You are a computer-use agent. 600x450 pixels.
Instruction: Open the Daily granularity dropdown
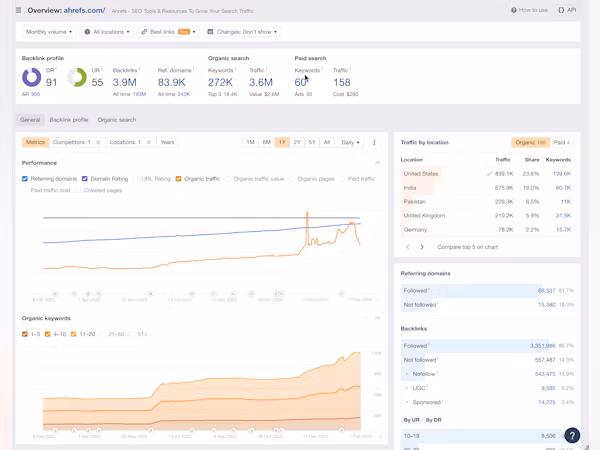pos(351,142)
